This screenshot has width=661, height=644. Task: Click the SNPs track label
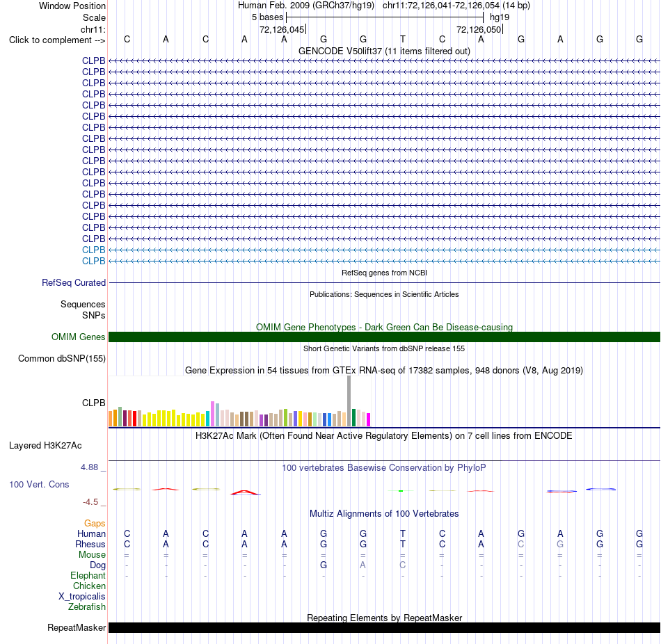(x=94, y=315)
